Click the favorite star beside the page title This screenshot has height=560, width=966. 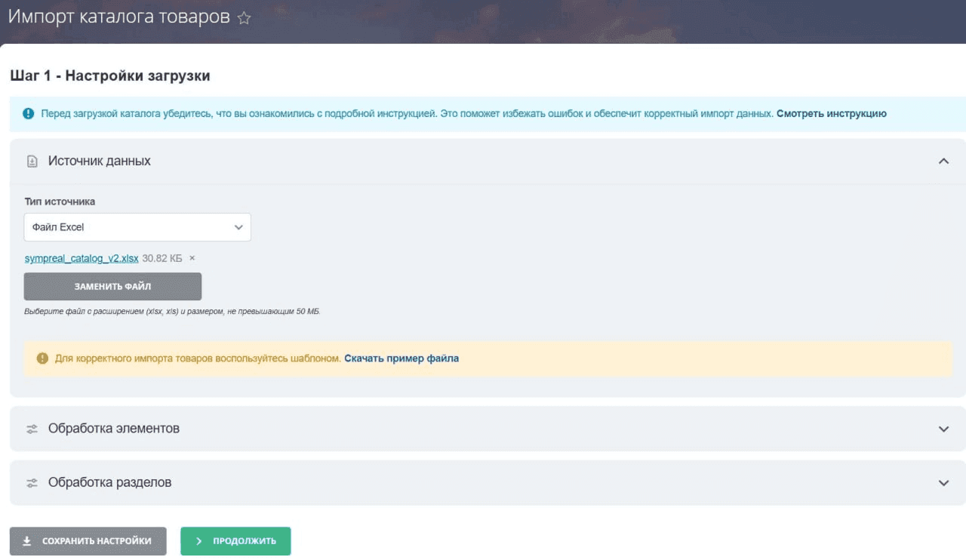(x=244, y=18)
